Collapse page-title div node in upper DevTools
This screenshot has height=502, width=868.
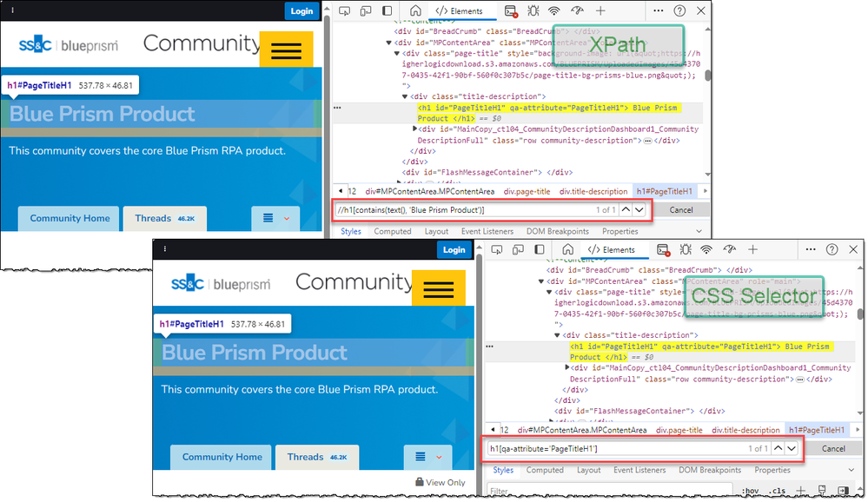(397, 54)
